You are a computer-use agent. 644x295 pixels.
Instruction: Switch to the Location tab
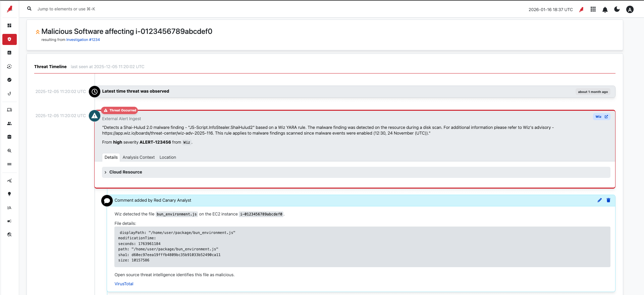tap(168, 157)
